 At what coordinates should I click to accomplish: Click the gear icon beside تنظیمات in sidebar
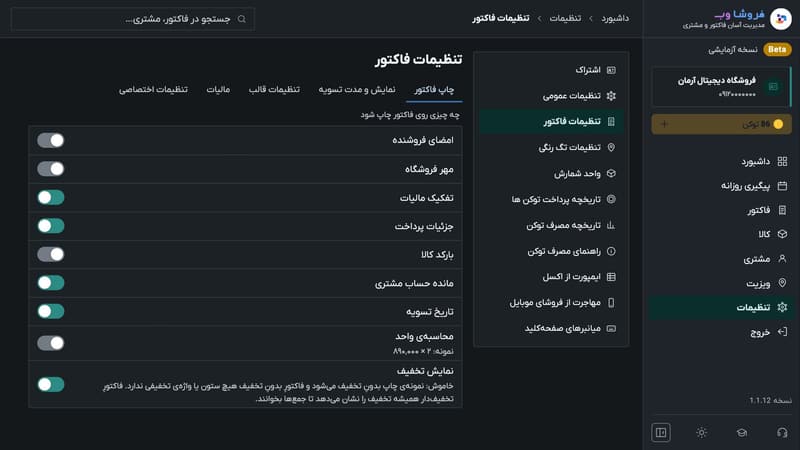(x=782, y=307)
